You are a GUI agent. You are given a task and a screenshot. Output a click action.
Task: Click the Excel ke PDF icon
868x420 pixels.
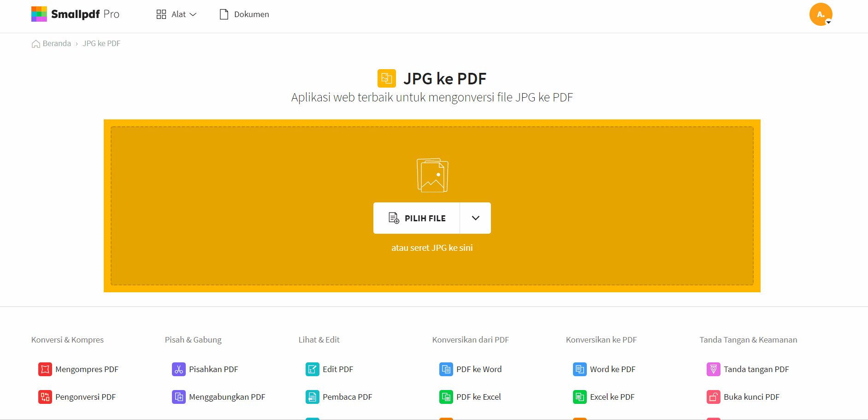pos(580,397)
